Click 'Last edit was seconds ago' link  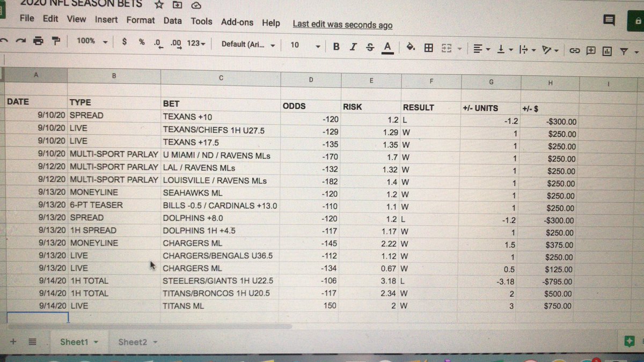(342, 25)
